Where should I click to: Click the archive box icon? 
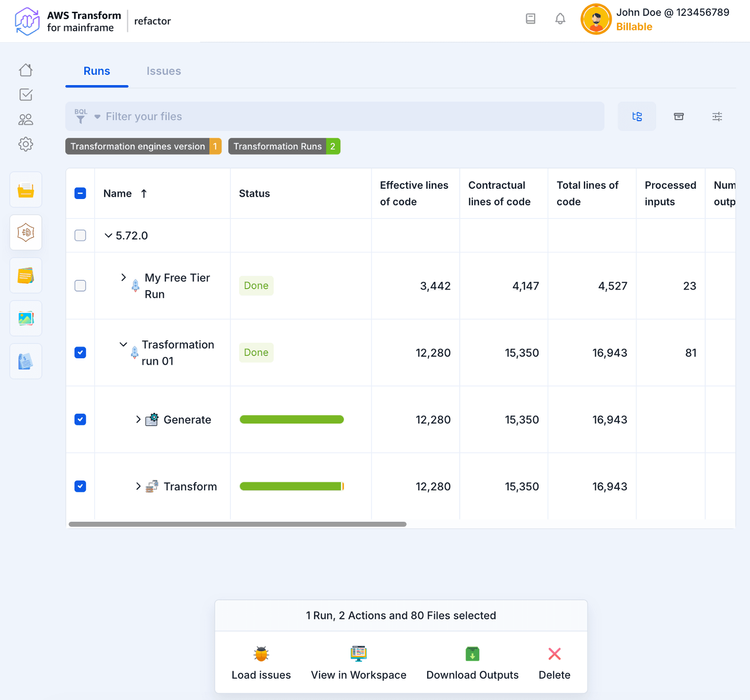pos(679,116)
